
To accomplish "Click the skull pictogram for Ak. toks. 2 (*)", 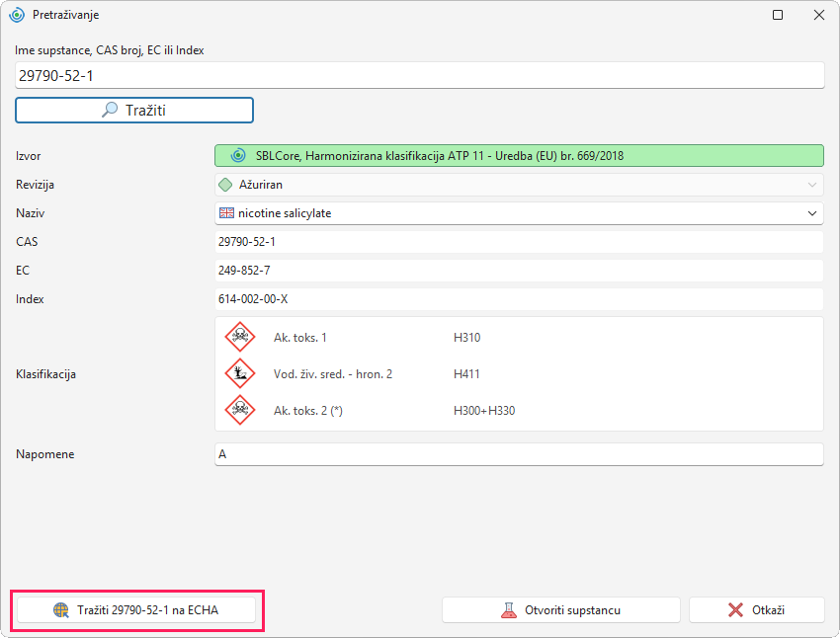I will coord(240,410).
